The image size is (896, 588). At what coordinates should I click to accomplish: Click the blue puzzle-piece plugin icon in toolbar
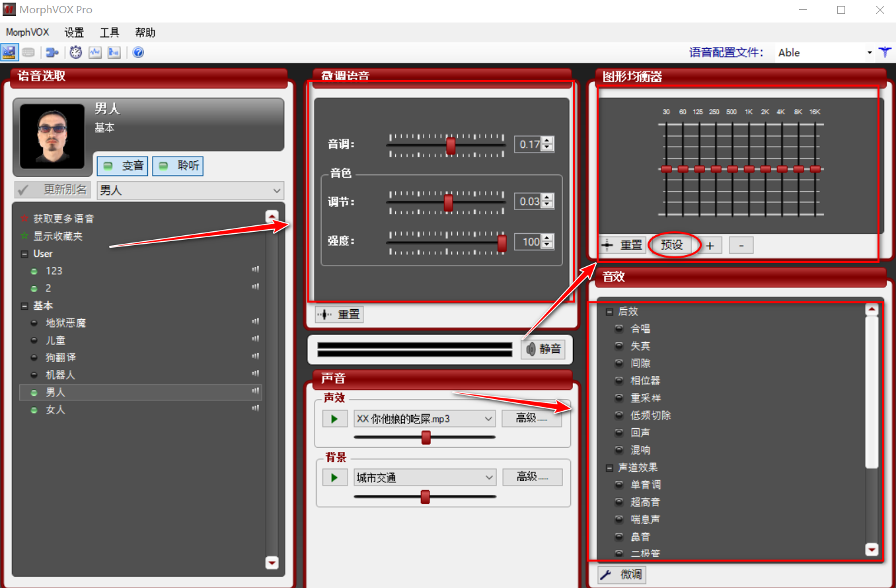click(52, 53)
